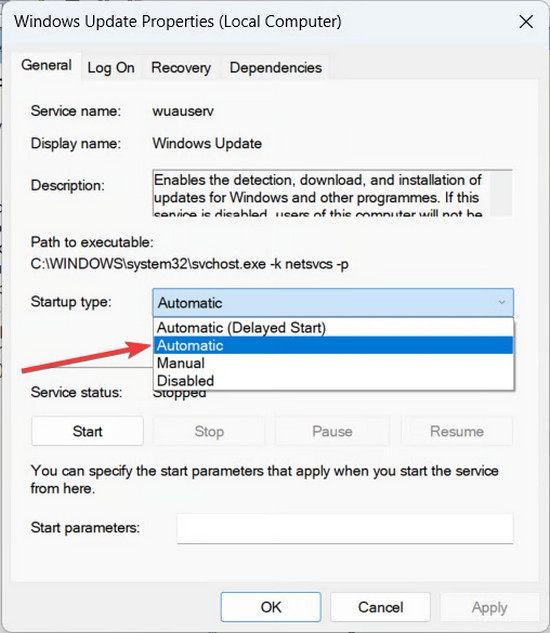
Task: Collapse the Startup type combo box
Action: (x=333, y=303)
